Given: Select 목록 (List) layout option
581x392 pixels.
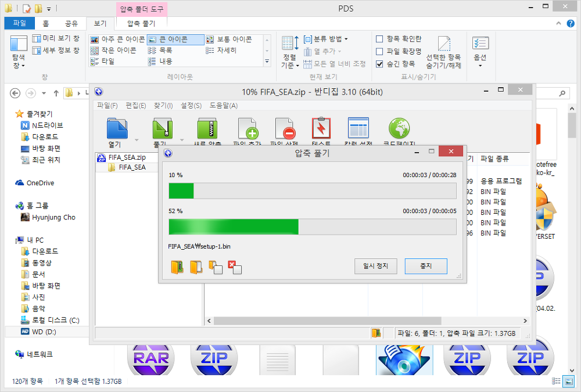Looking at the screenshot, I should 160,50.
